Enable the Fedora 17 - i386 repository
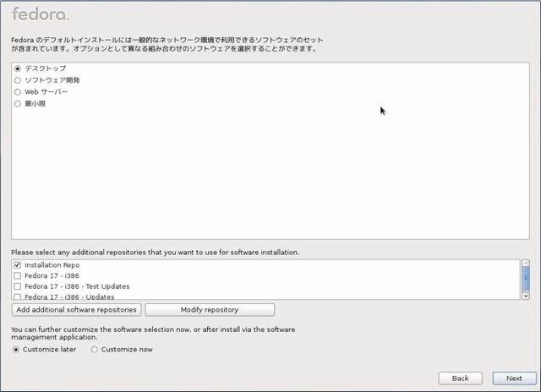This screenshot has width=541, height=392. coord(17,275)
